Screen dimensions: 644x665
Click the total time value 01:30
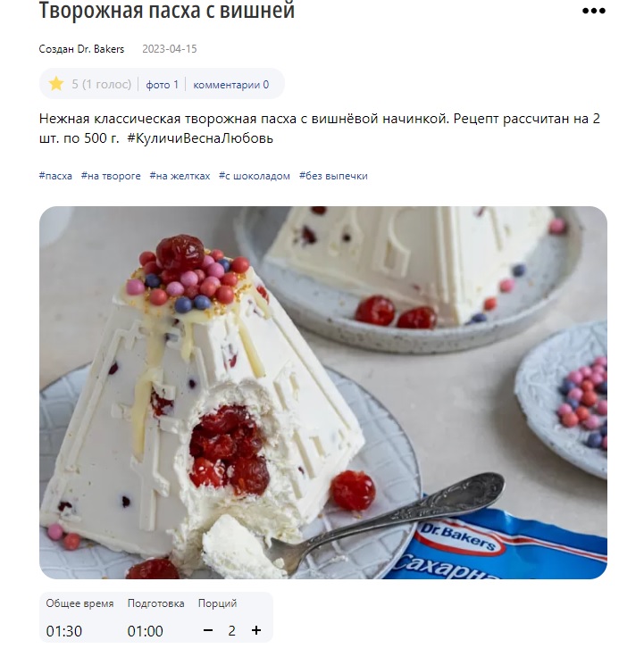pos(64,631)
